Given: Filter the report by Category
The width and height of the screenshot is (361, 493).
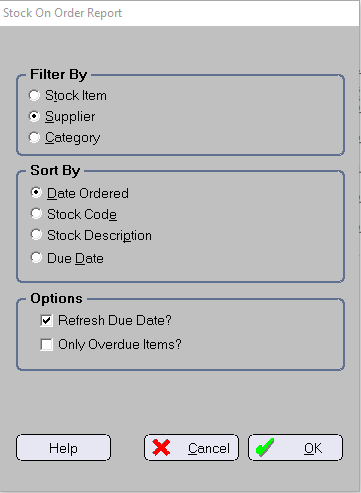Looking at the screenshot, I should coord(34,137).
